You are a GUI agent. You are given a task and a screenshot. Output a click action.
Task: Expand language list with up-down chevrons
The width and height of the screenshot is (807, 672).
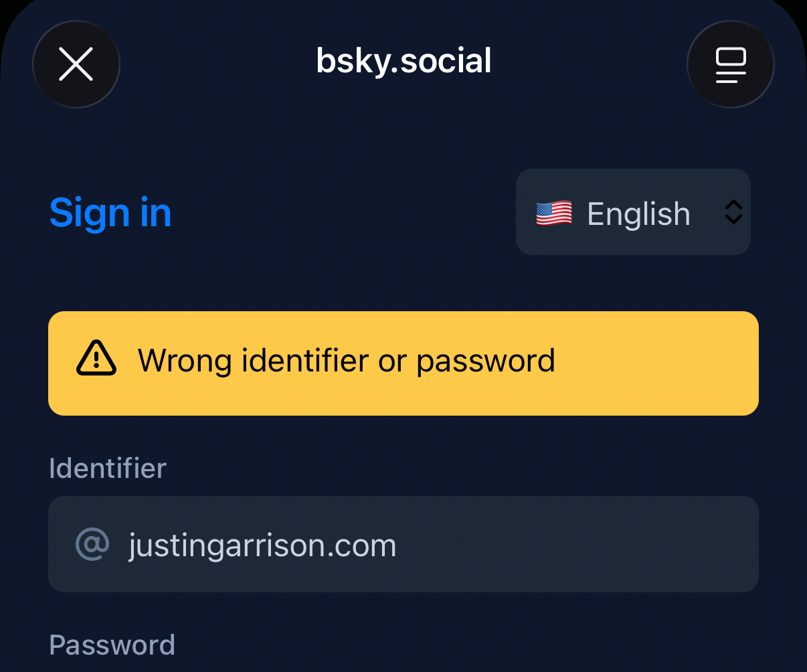pyautogui.click(x=733, y=212)
